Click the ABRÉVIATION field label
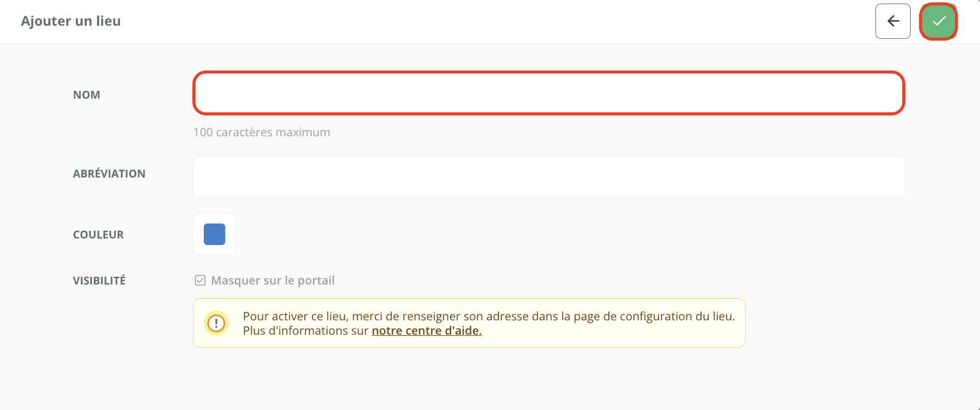Screen dimensions: 980x410 point(109,174)
